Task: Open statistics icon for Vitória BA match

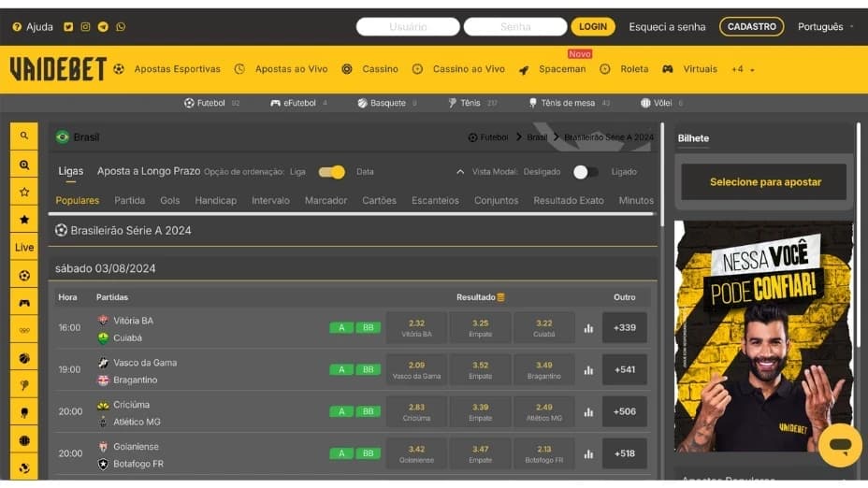Action: (588, 328)
